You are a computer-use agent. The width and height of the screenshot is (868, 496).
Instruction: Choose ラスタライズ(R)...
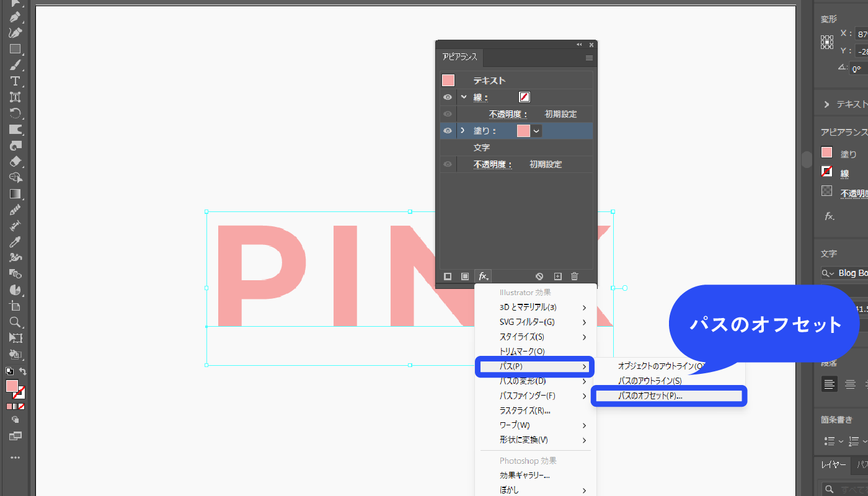[536, 410]
